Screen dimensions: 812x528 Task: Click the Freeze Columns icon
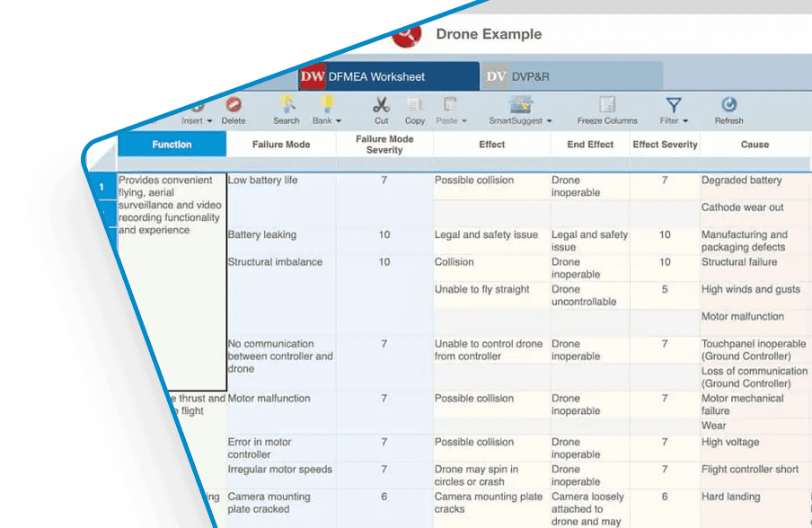coord(607,105)
